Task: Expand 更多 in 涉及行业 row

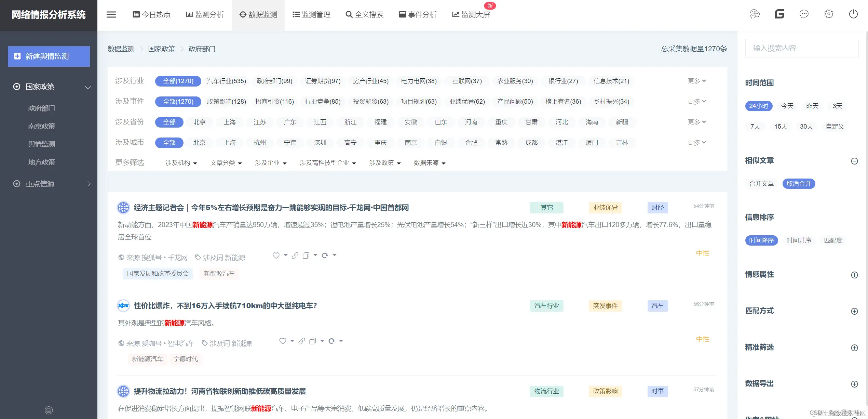Action: 696,81
